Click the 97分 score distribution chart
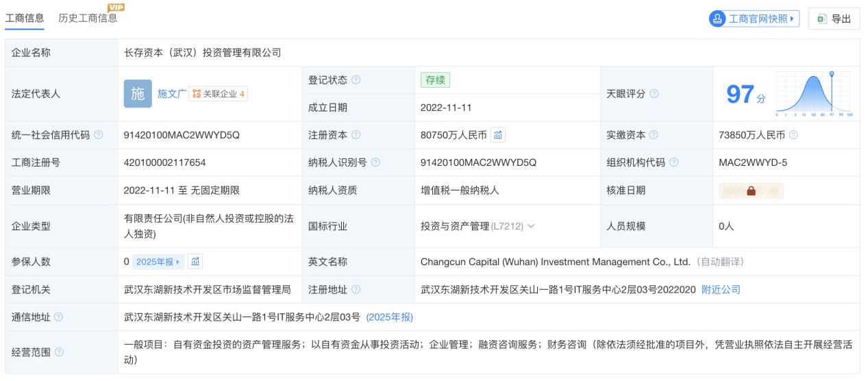 (x=814, y=94)
